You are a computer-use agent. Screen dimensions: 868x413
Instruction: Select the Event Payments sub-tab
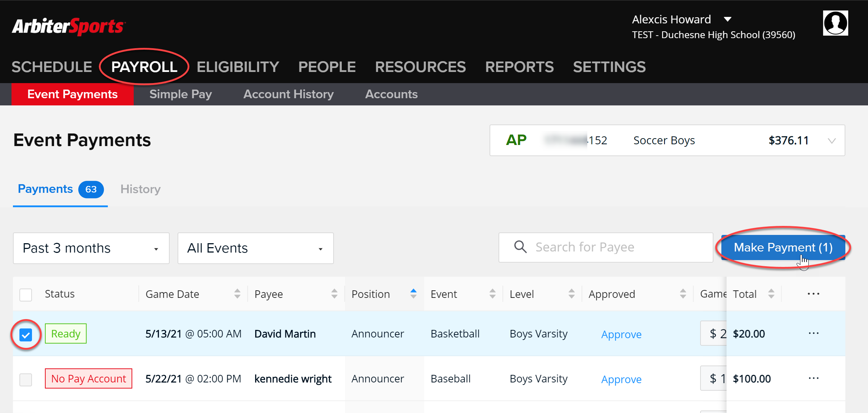click(73, 94)
